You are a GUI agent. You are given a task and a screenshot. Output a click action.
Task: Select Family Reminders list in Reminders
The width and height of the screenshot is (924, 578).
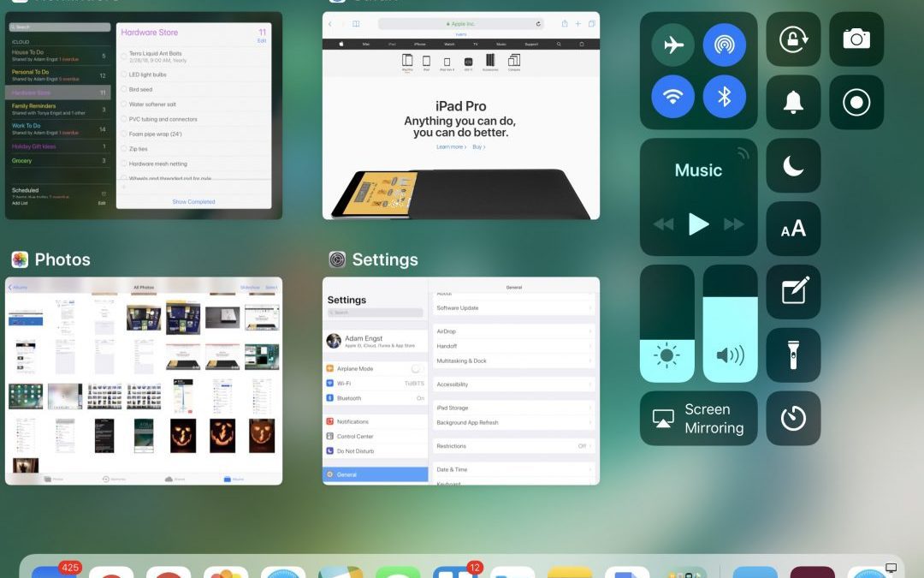click(x=58, y=109)
